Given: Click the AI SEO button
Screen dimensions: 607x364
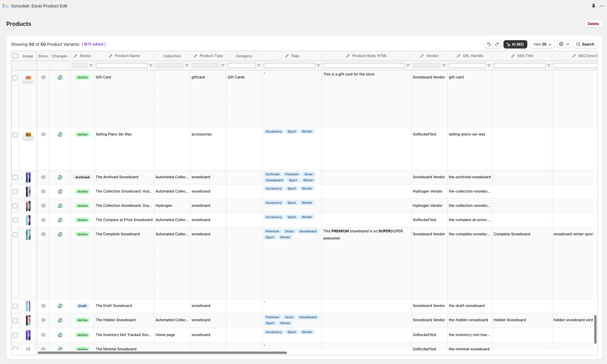Looking at the screenshot, I should coord(515,44).
